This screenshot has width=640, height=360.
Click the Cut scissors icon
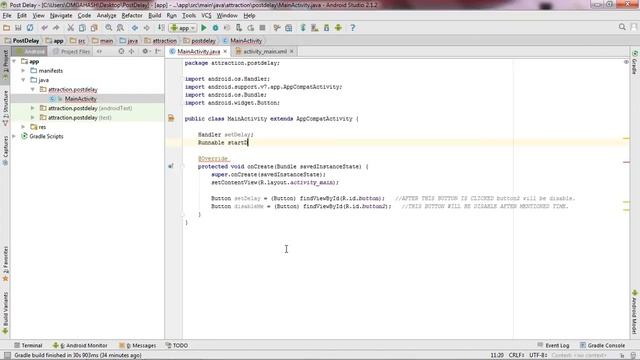tap(70, 28)
